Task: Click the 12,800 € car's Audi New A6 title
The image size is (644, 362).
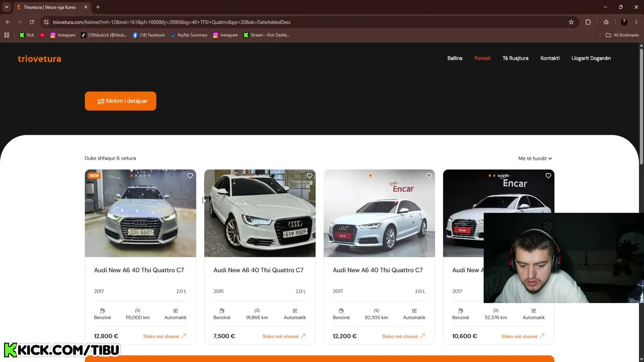Action: point(139,270)
